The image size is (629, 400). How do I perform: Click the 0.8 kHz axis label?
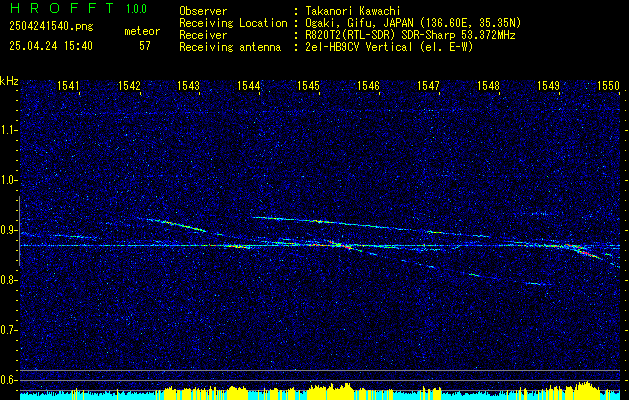coord(9,280)
